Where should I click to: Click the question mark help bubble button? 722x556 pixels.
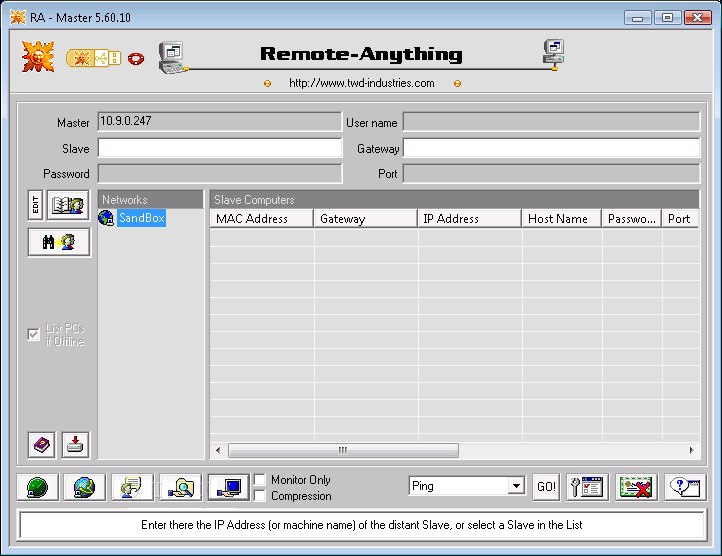[x=685, y=487]
